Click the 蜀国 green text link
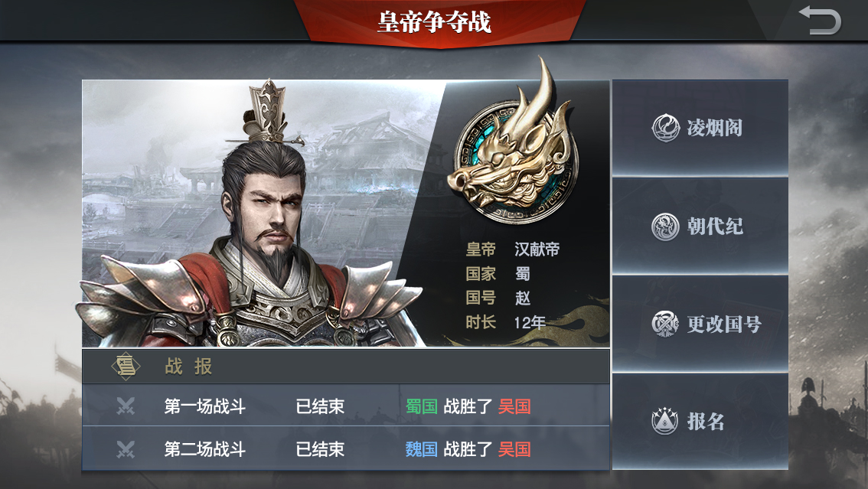This screenshot has width=868, height=489. [422, 406]
